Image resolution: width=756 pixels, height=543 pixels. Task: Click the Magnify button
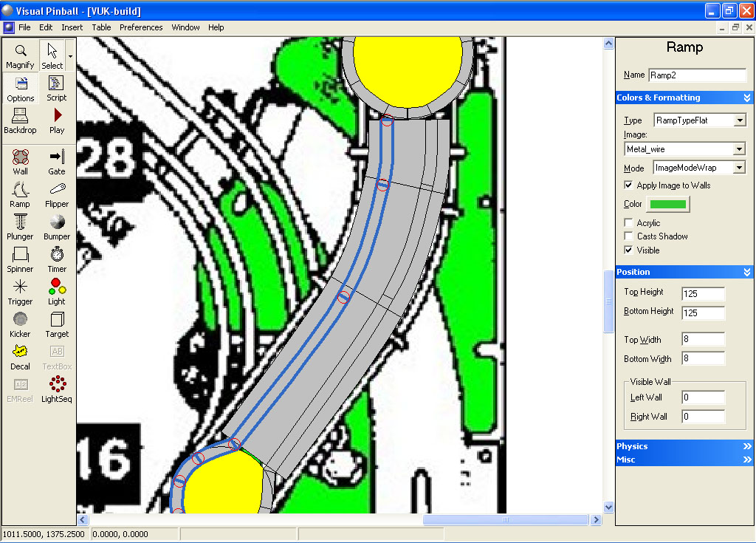pos(21,56)
